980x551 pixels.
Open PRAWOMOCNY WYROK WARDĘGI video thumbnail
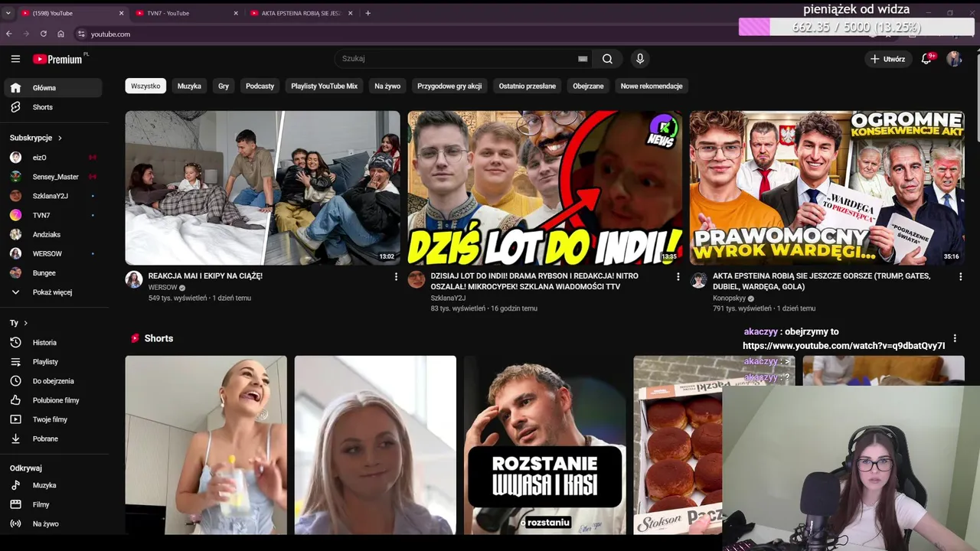click(827, 187)
